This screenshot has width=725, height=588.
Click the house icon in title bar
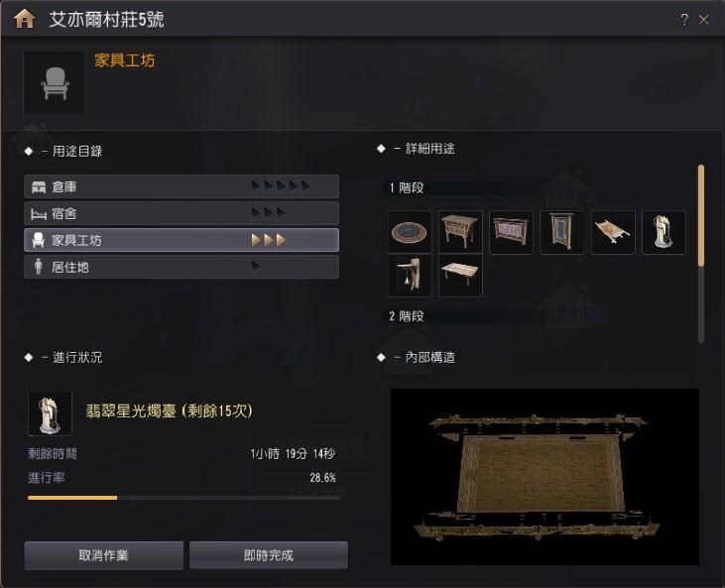point(25,19)
